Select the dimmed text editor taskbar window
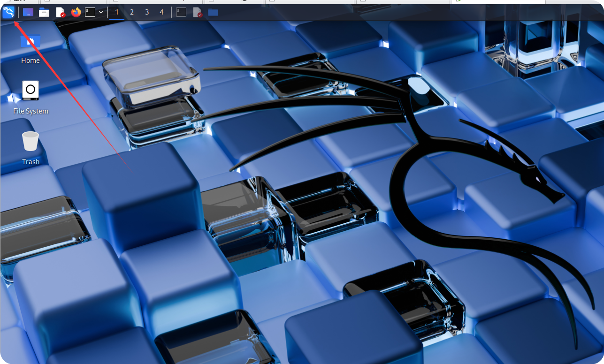The width and height of the screenshot is (604, 364). click(x=198, y=12)
